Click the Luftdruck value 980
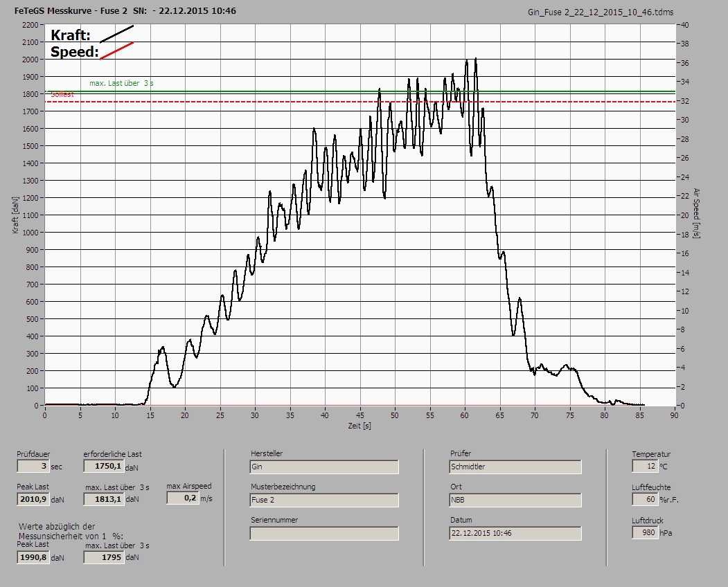Viewport: 728px width, 587px height. pos(644,532)
